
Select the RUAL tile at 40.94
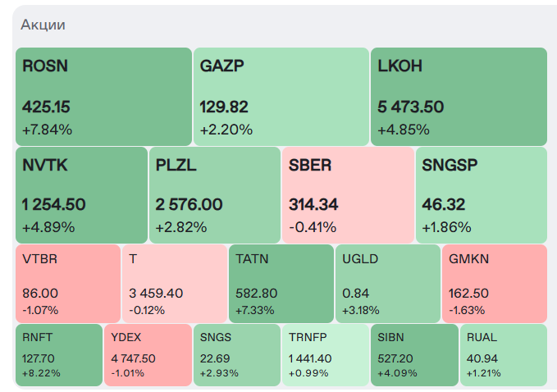pos(503,355)
